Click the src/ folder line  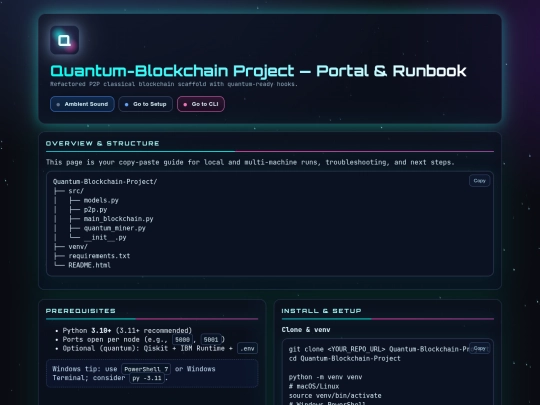(x=76, y=191)
